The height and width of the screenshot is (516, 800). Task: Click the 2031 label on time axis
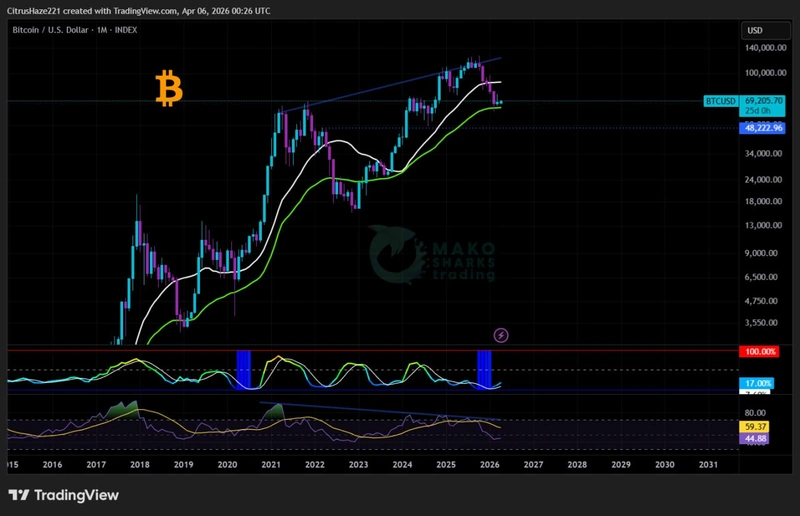[707, 465]
